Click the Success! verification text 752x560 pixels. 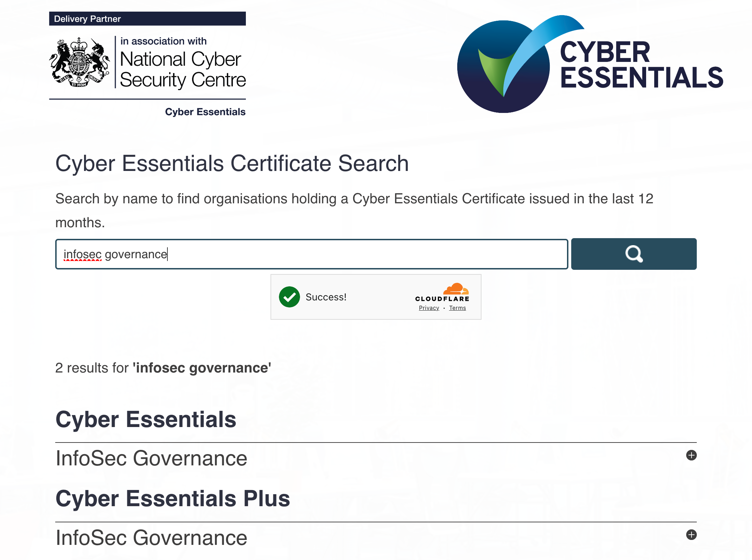(x=326, y=297)
